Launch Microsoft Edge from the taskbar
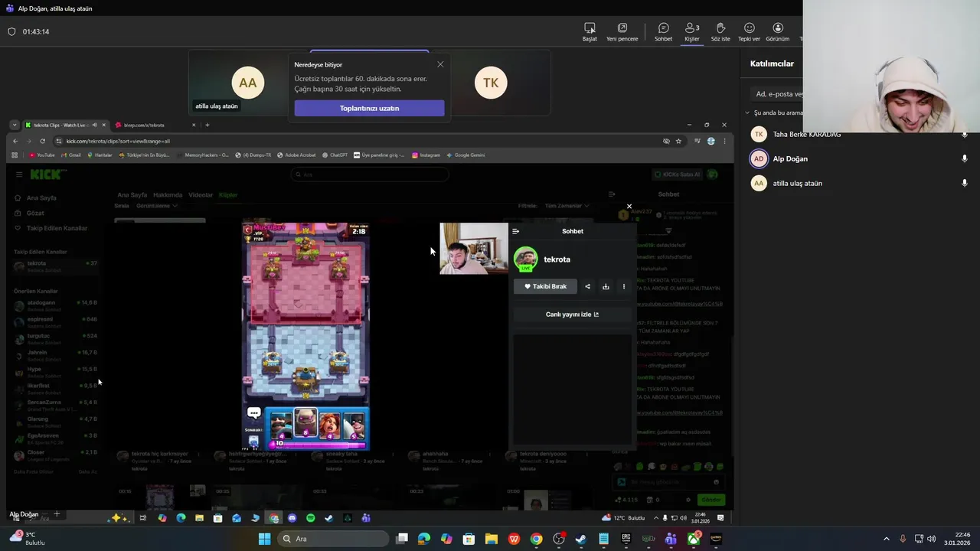Screen dimensions: 980x551 [x=424, y=539]
